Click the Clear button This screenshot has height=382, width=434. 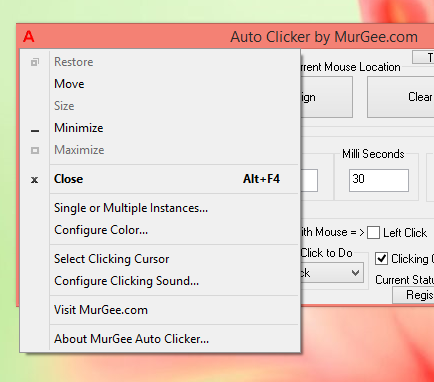pos(401,97)
